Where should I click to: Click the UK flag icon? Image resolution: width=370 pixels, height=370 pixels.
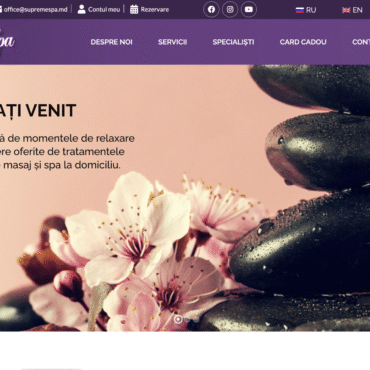pyautogui.click(x=346, y=10)
